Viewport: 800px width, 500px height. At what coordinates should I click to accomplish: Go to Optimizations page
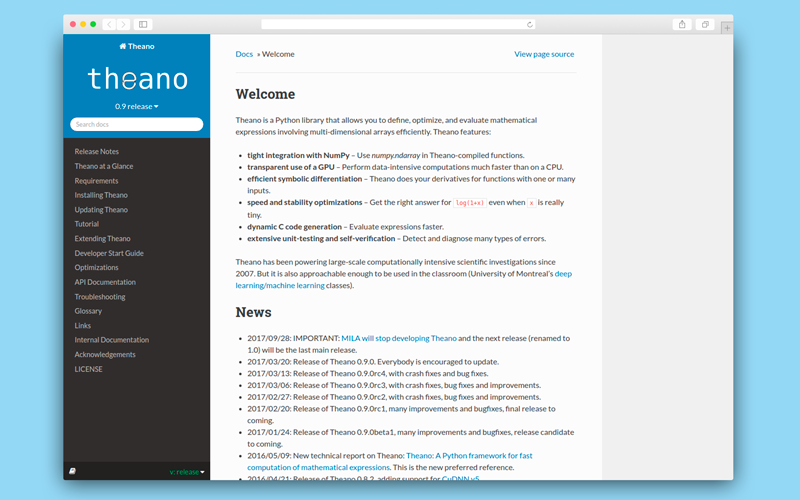tap(96, 267)
